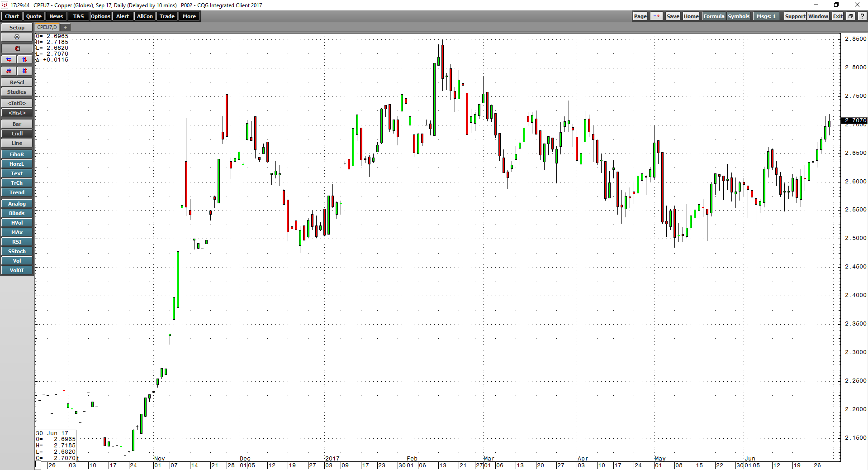This screenshot has width=868, height=470.
Task: Open the Symbols button
Action: pyautogui.click(x=738, y=16)
